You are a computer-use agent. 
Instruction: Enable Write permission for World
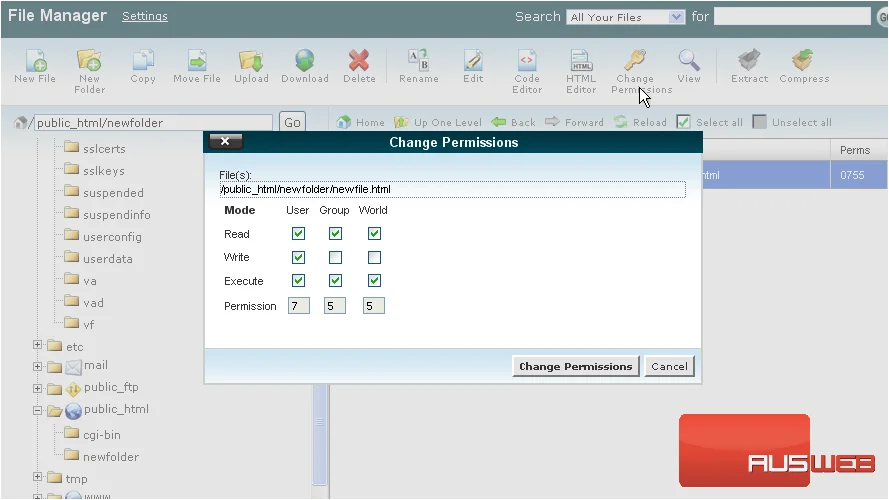(374, 257)
